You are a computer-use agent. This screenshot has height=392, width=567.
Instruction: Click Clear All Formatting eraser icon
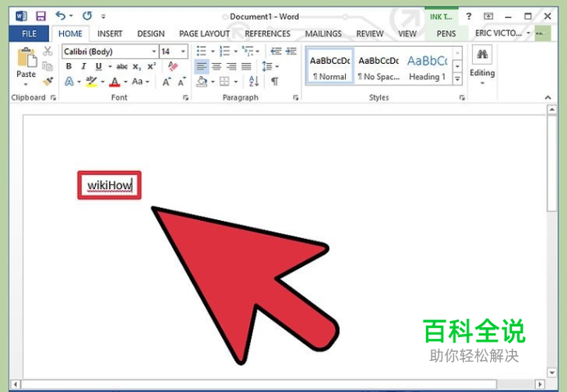click(x=173, y=66)
